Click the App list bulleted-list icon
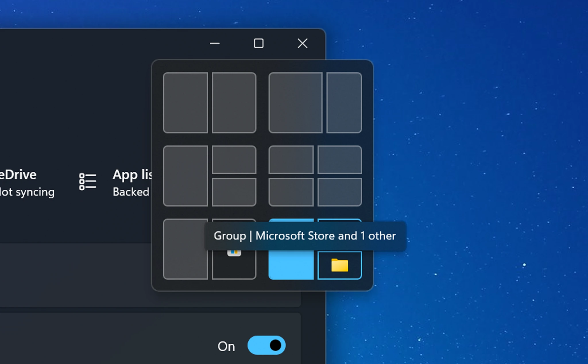 [87, 181]
